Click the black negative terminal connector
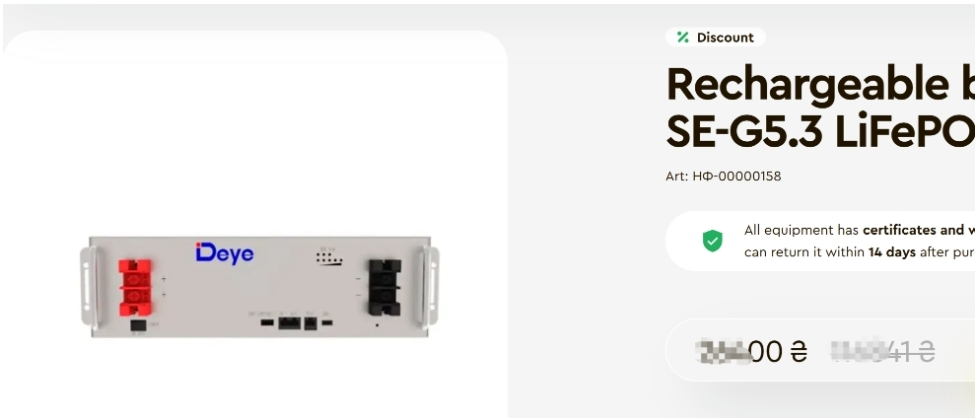Image resolution: width=979 pixels, height=418 pixels. coord(385,287)
